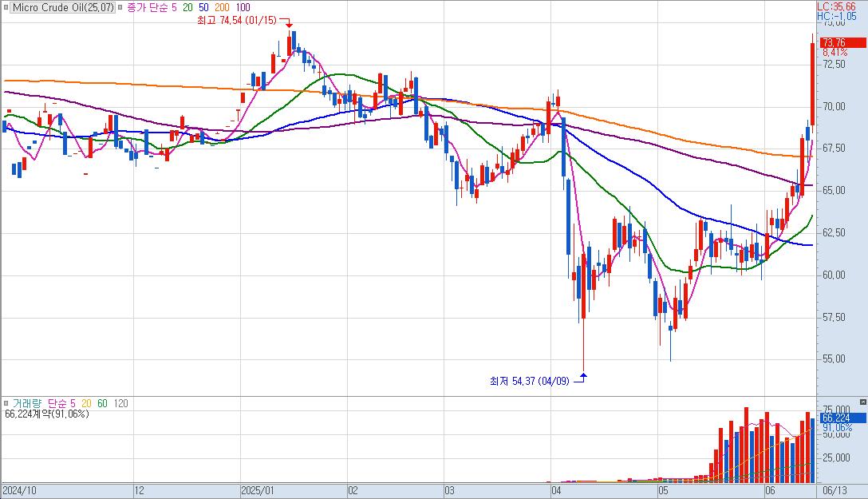The height and width of the screenshot is (499, 868).
Task: Click the 25,000 volume axis label
Action: coord(836,457)
